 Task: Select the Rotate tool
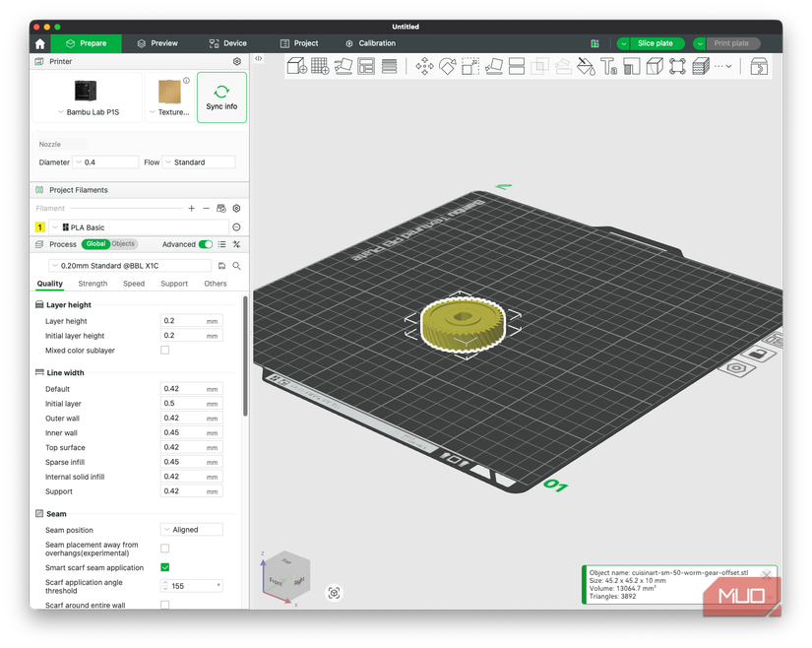coord(448,66)
